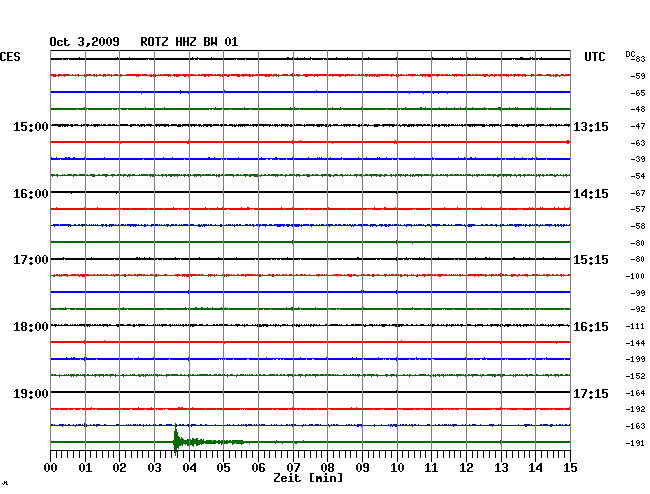
Task: Click the "13" minute tick label
Action: [x=501, y=468]
